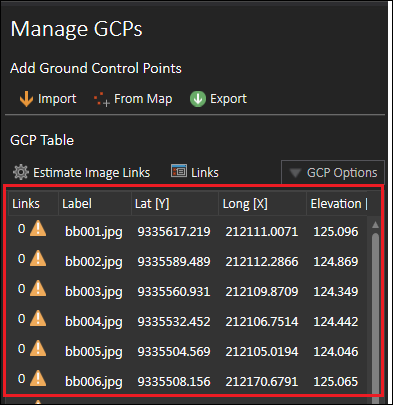Viewport: 393px width, 405px height.
Task: Select the bb005.jpg label cell
Action: tap(94, 352)
